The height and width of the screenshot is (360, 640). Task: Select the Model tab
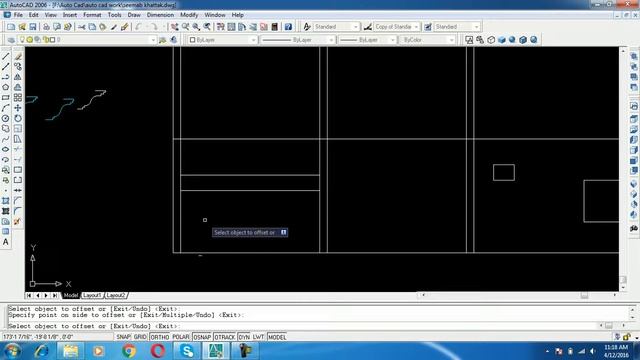(x=70, y=295)
